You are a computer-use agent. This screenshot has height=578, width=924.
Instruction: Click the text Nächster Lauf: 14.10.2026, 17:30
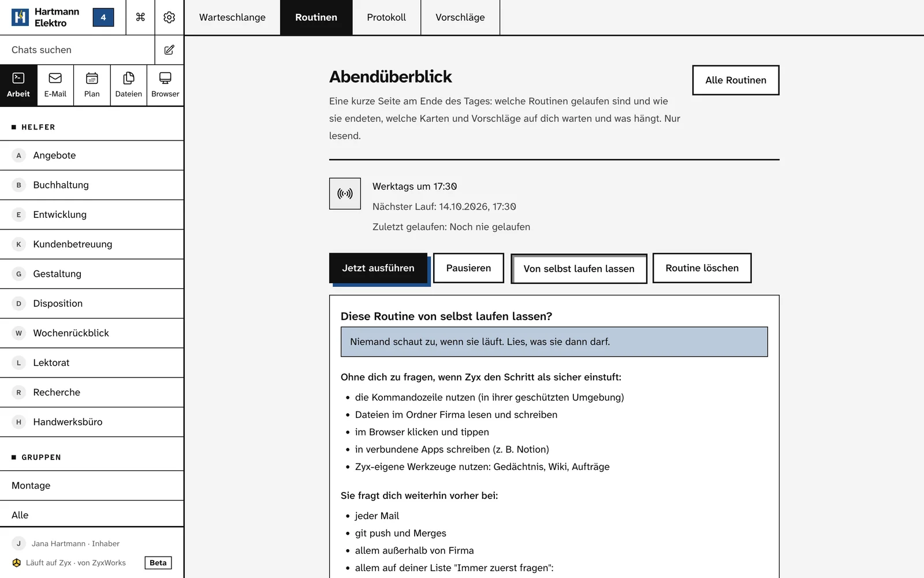coord(444,207)
